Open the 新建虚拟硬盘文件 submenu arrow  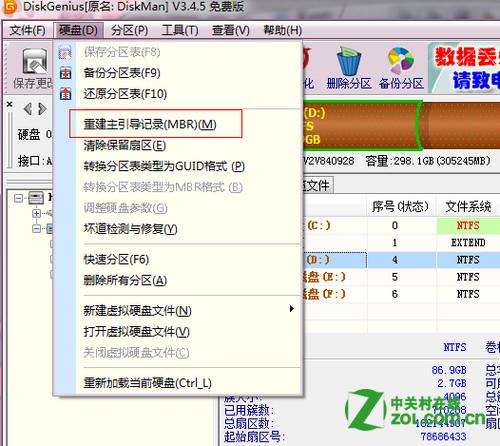292,309
